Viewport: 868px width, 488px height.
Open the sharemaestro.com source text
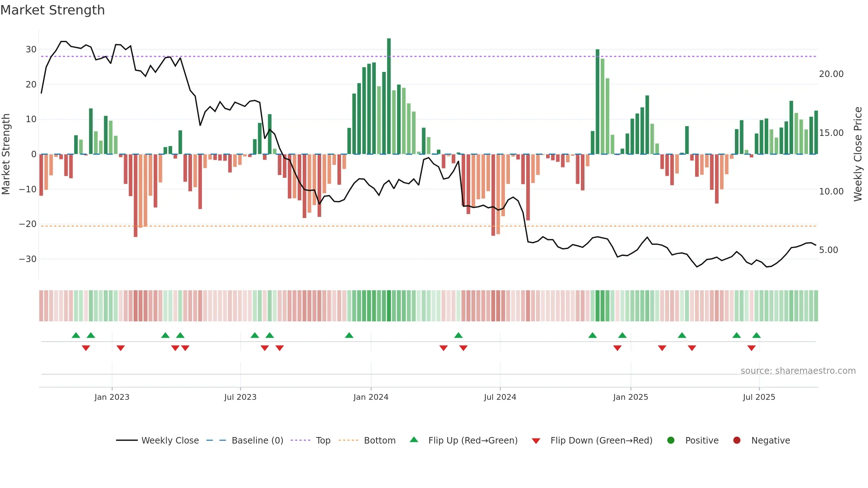798,371
